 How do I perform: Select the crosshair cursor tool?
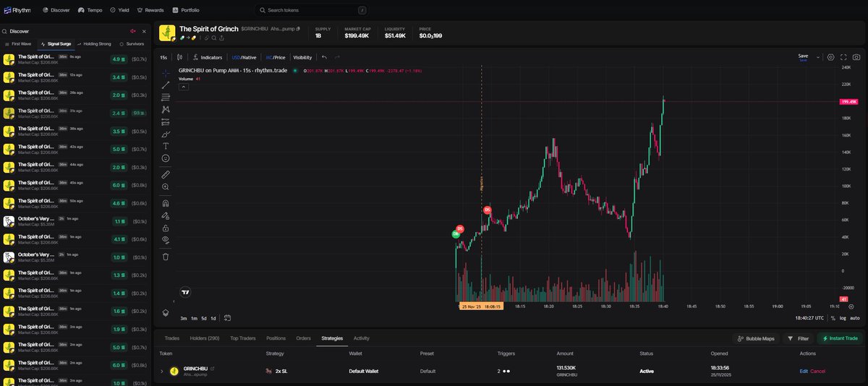click(166, 73)
